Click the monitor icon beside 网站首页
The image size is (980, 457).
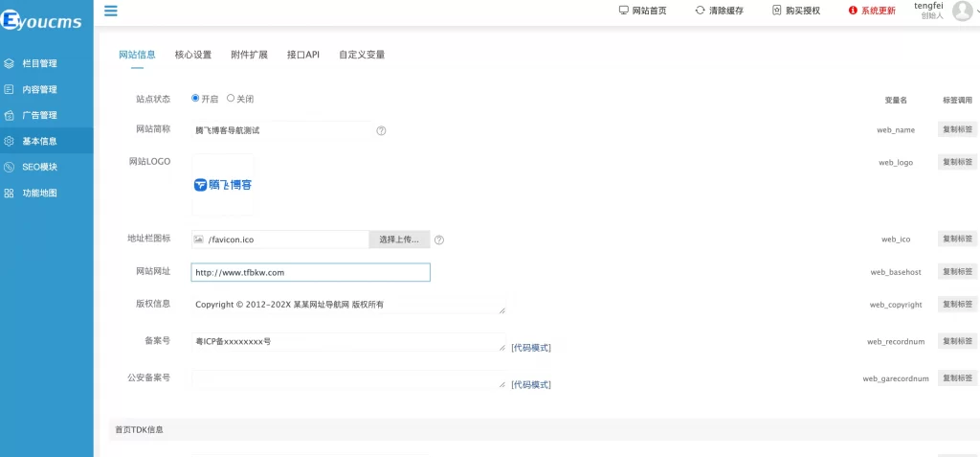click(623, 10)
